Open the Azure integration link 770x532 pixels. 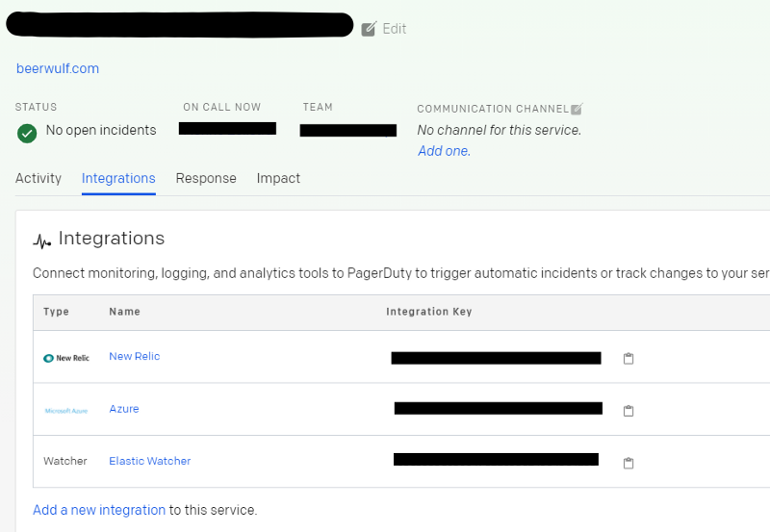pos(124,409)
